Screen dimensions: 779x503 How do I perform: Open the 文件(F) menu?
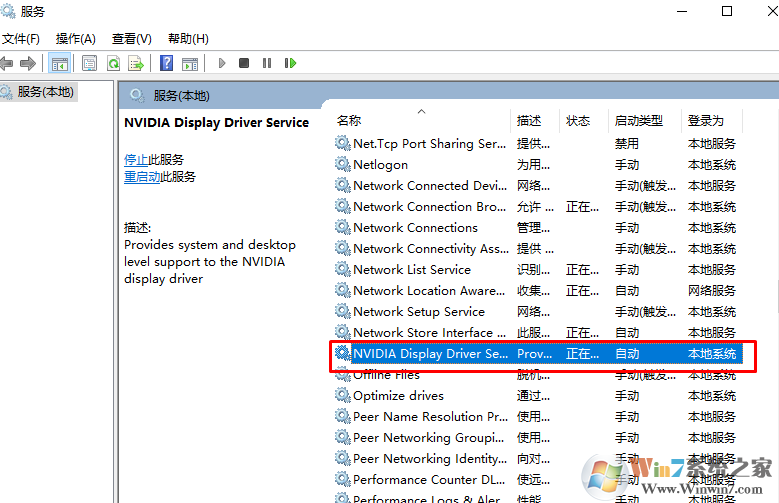coord(20,38)
